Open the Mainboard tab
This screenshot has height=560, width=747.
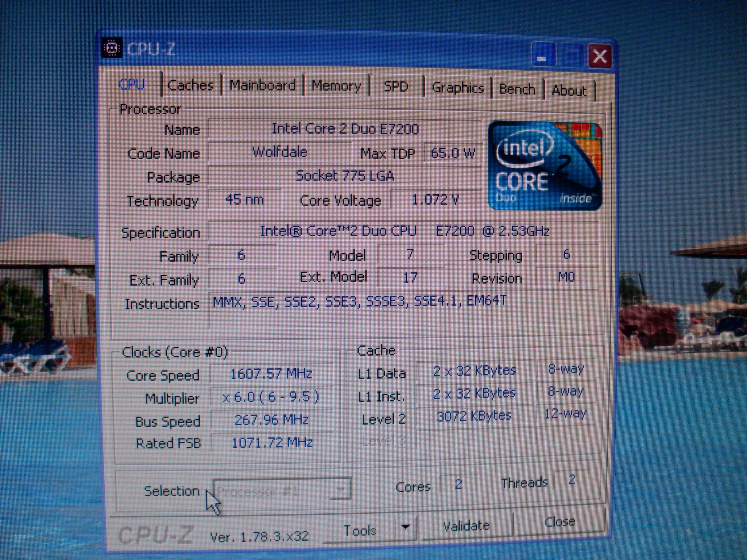pos(262,86)
